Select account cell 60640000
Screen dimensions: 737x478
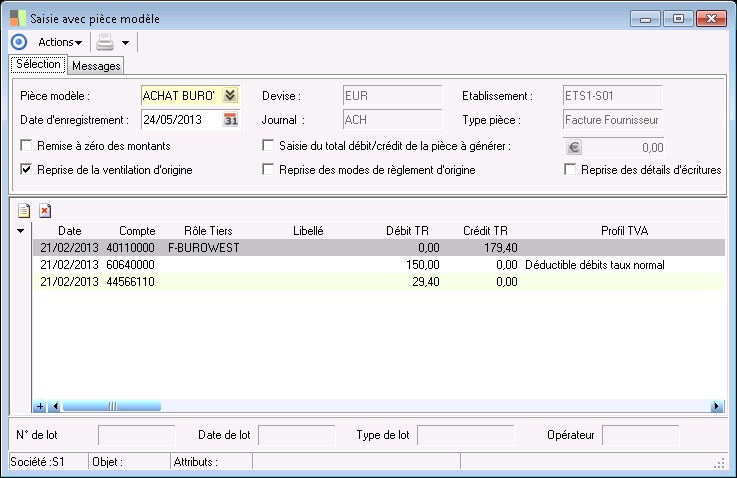coord(131,265)
